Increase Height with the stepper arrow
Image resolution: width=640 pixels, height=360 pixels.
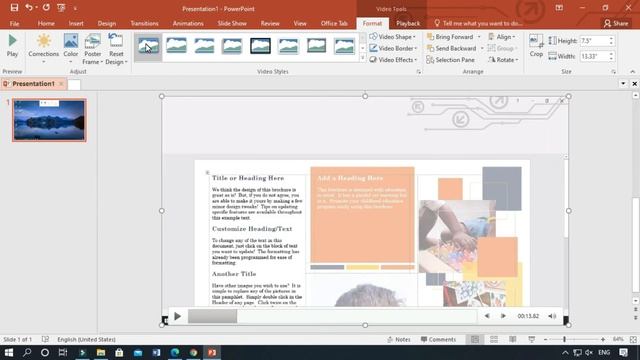point(611,38)
